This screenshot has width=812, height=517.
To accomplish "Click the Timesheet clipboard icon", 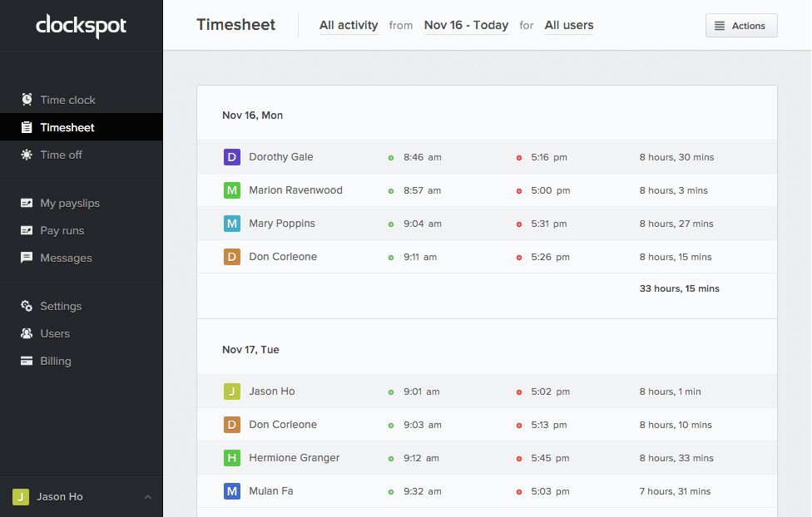I will click(x=27, y=127).
